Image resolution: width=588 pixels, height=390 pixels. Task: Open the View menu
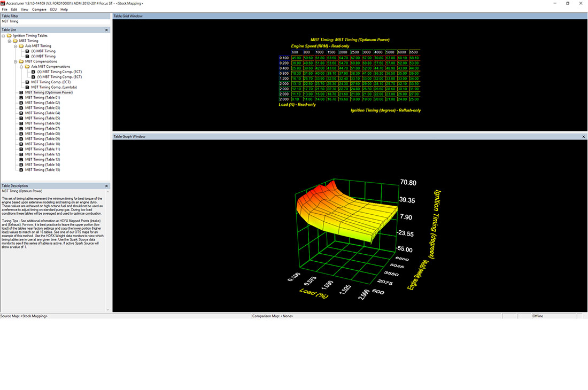[25, 10]
